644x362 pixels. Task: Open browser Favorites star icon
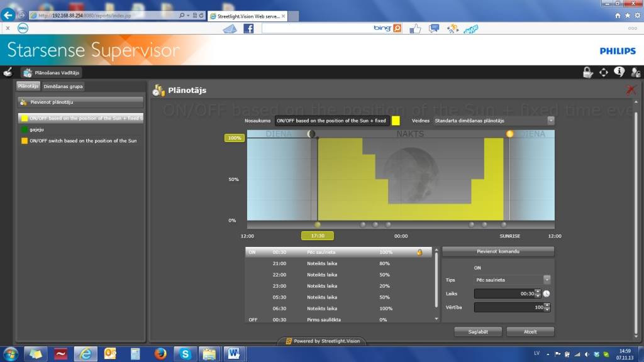628,15
